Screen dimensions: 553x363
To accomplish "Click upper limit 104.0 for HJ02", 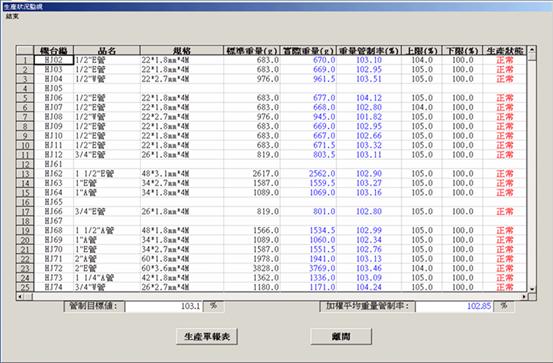I will pyautogui.click(x=422, y=60).
